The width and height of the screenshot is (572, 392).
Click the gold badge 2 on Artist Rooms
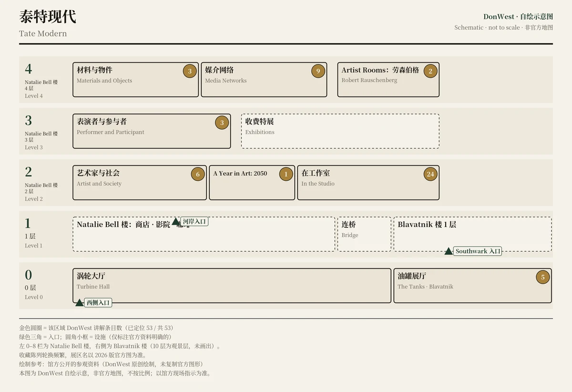click(x=430, y=72)
